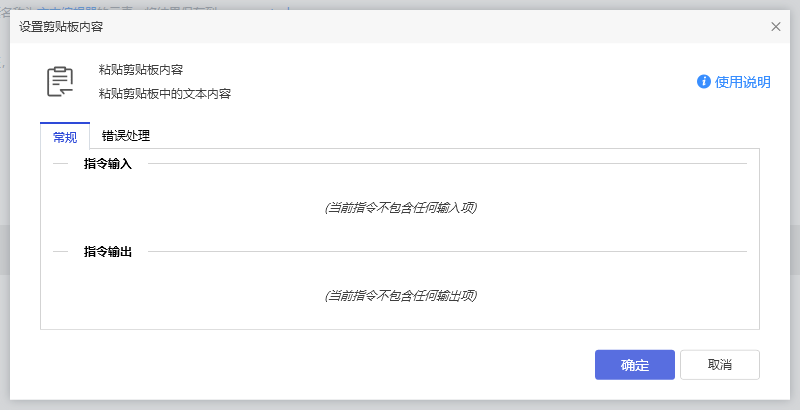Click the clipboard paste command icon
The width and height of the screenshot is (800, 410).
(x=61, y=81)
